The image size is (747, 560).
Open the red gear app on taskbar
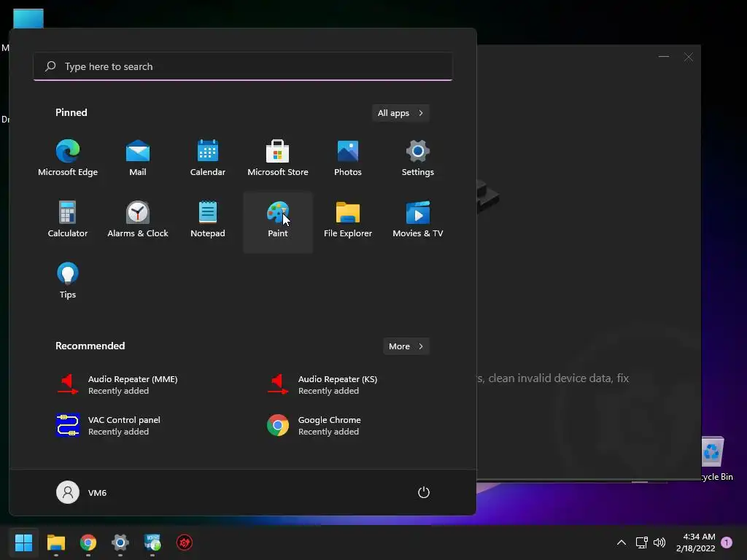pyautogui.click(x=185, y=542)
